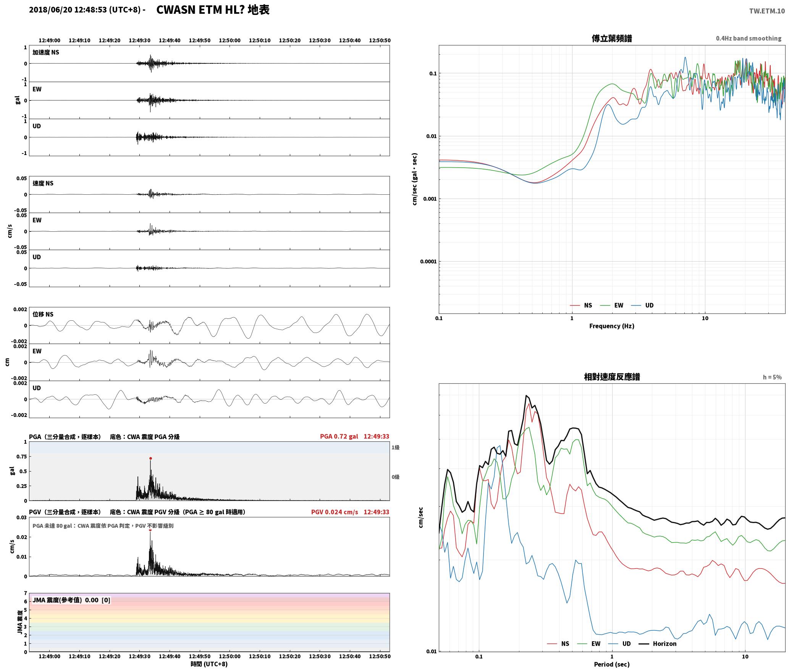Click the 加速度 NS waveform label
The image size is (789, 672).
coord(46,52)
